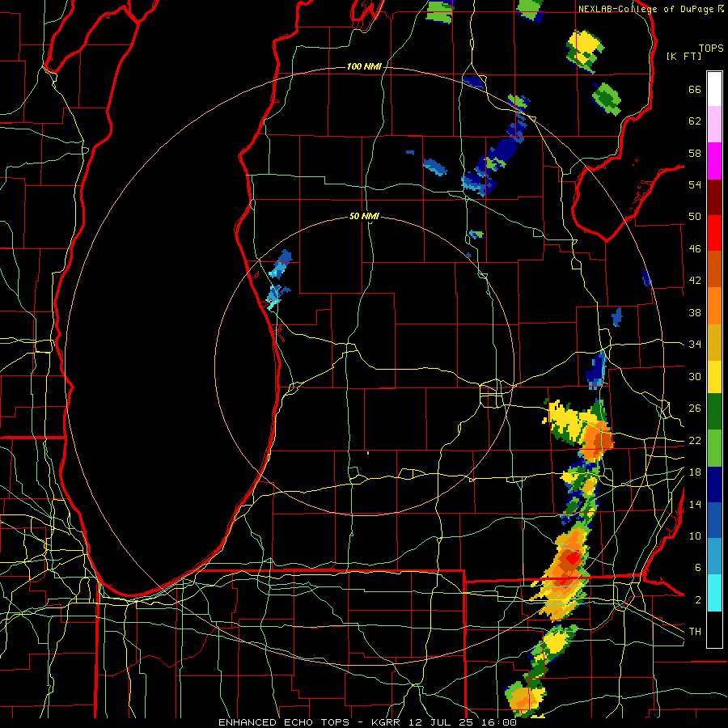
Task: Click the white swatch in the tops legend
Action: (714, 89)
